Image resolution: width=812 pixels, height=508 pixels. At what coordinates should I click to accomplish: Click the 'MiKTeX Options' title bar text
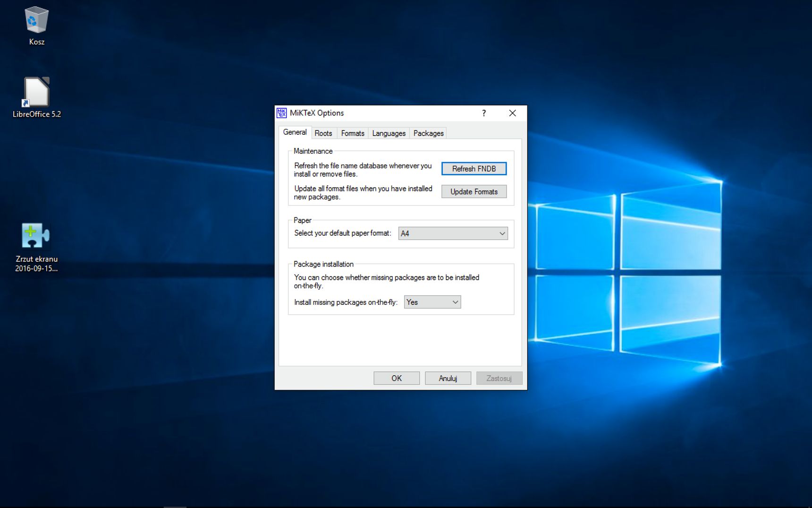point(317,113)
